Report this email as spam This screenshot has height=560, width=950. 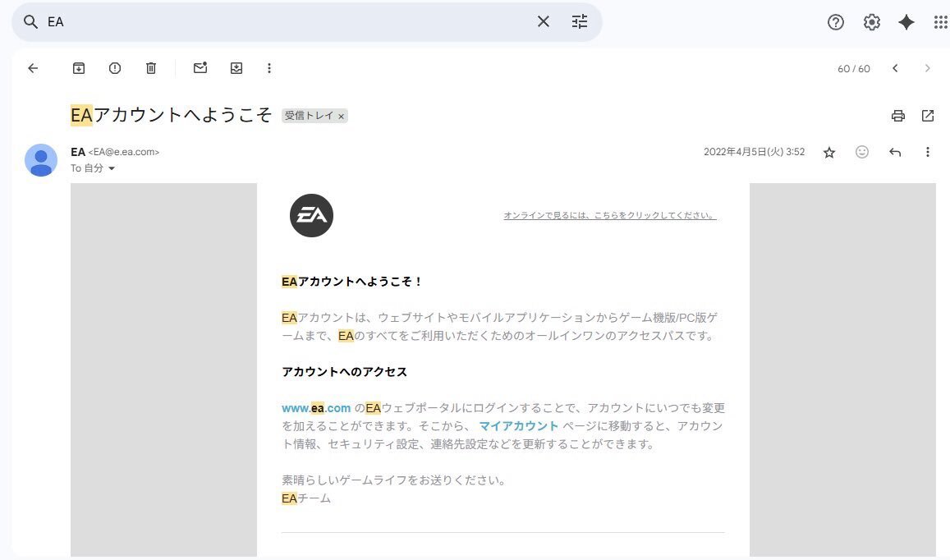click(115, 68)
